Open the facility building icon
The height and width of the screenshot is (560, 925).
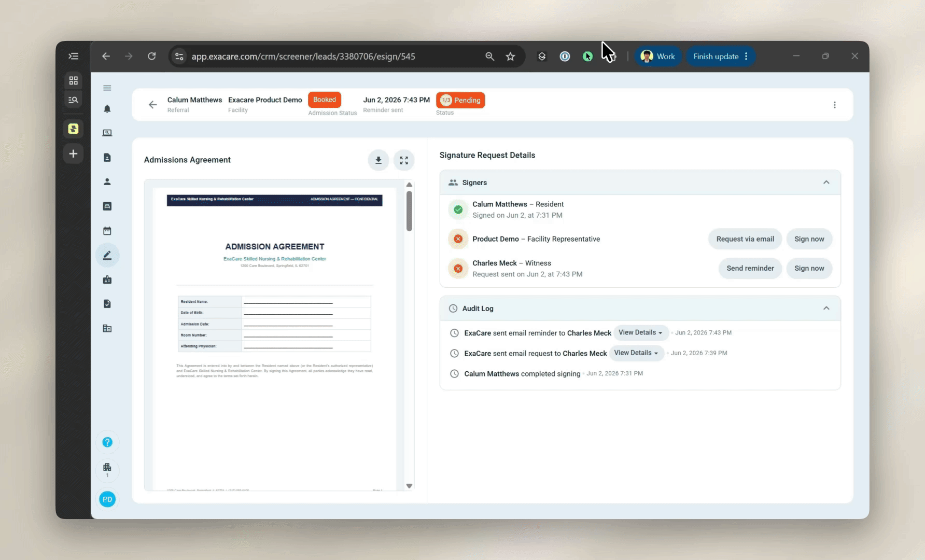[107, 469]
